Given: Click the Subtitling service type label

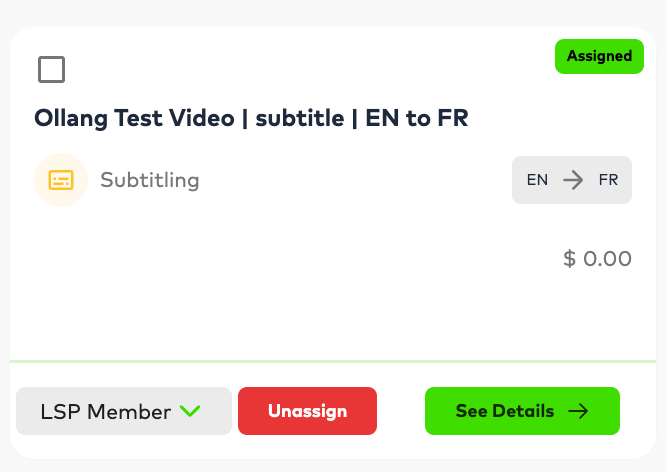Looking at the screenshot, I should tap(150, 180).
